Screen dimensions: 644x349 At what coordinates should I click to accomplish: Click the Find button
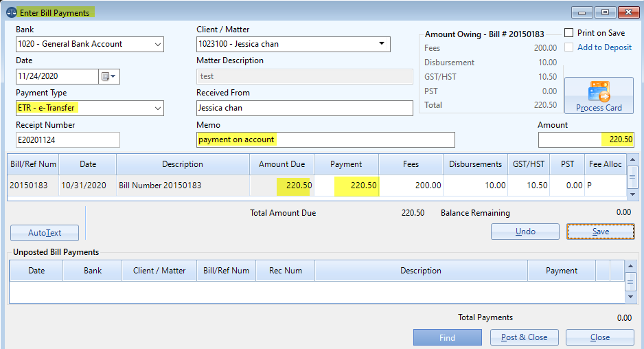coord(447,337)
